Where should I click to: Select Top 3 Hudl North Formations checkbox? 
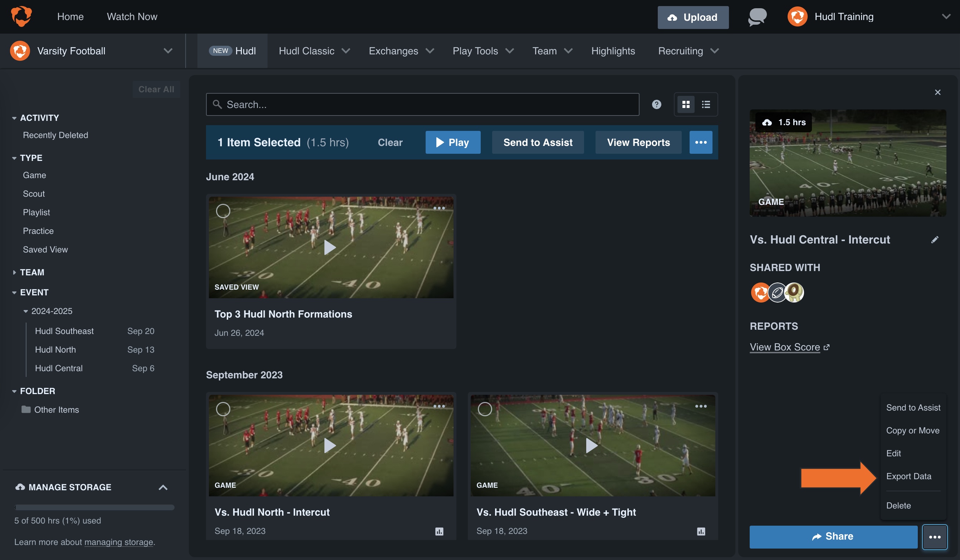pyautogui.click(x=223, y=211)
